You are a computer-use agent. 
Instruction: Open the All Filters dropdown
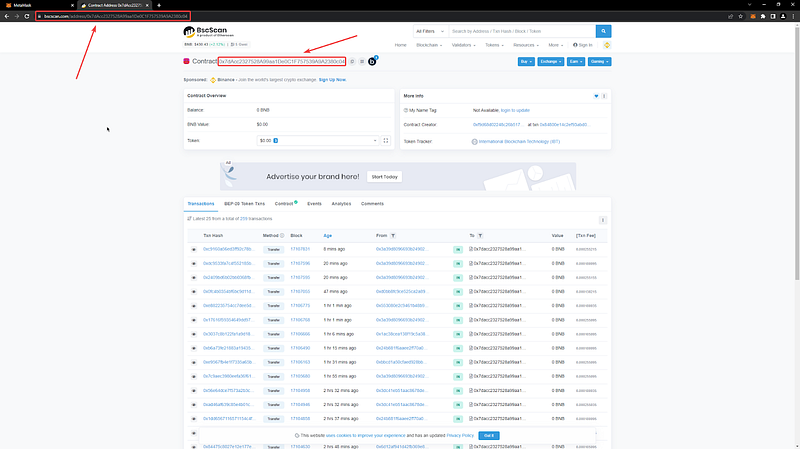431,31
